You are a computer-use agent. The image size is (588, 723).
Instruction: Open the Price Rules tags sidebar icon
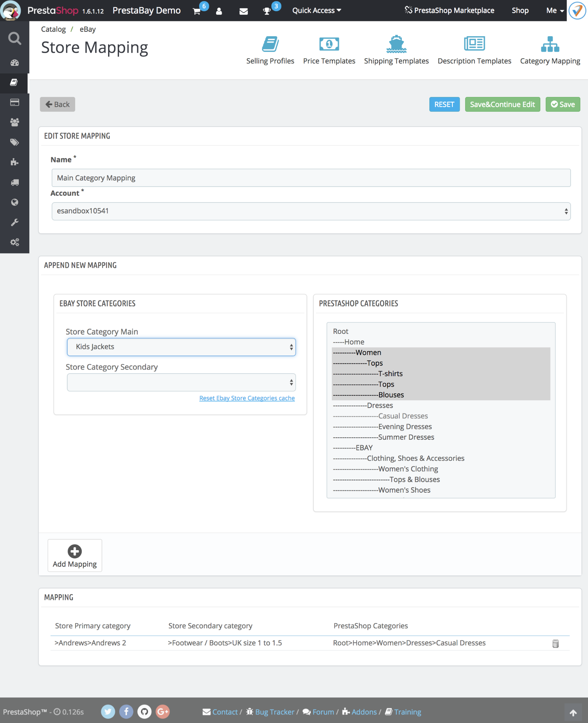pos(14,142)
